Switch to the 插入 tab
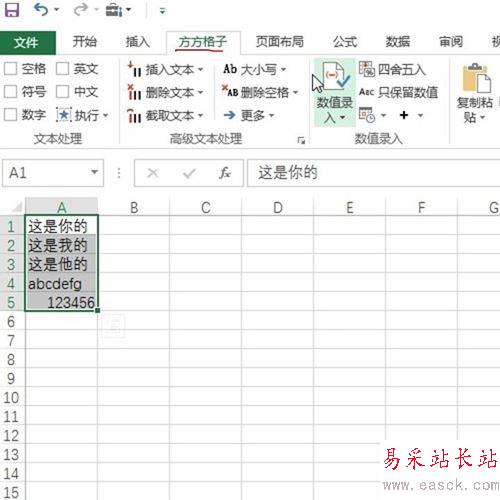 [x=138, y=42]
